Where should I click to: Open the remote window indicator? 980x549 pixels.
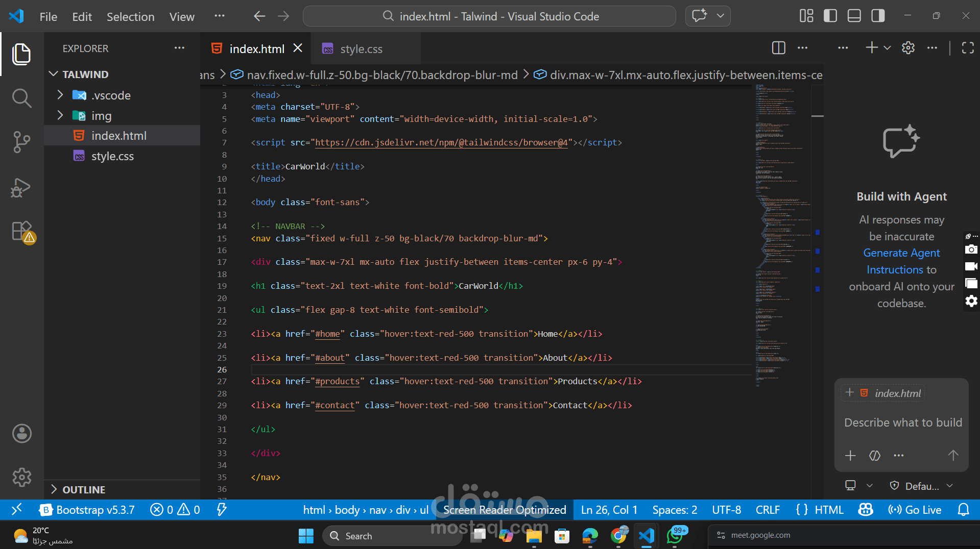coord(17,509)
